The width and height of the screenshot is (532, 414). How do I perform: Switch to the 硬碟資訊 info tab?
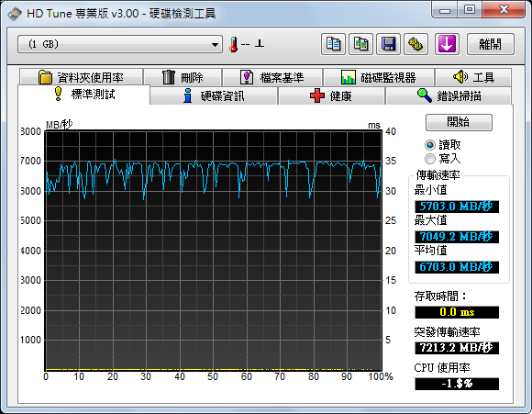coord(214,95)
